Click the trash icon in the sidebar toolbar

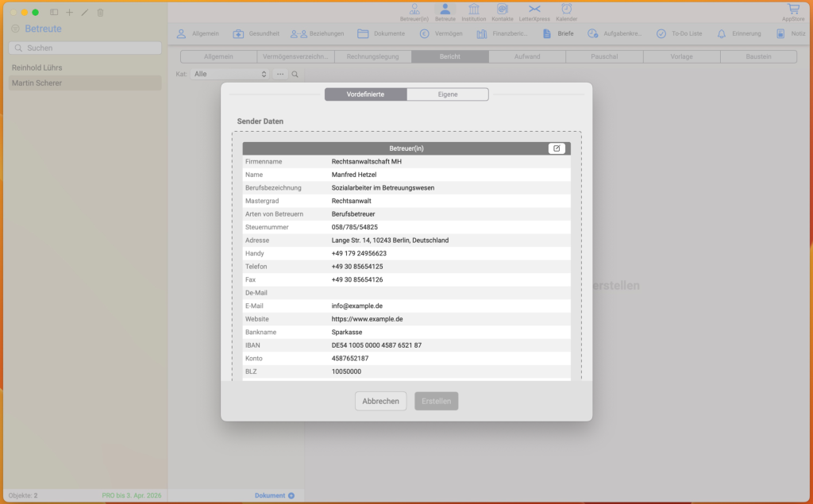pos(100,13)
